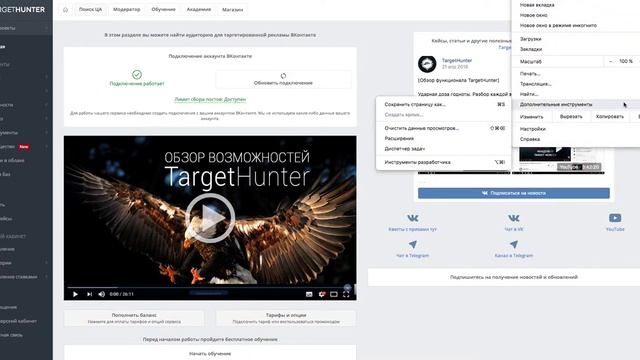Click the video progress bar
Viewport: 640px width, 360px height.
[210, 287]
